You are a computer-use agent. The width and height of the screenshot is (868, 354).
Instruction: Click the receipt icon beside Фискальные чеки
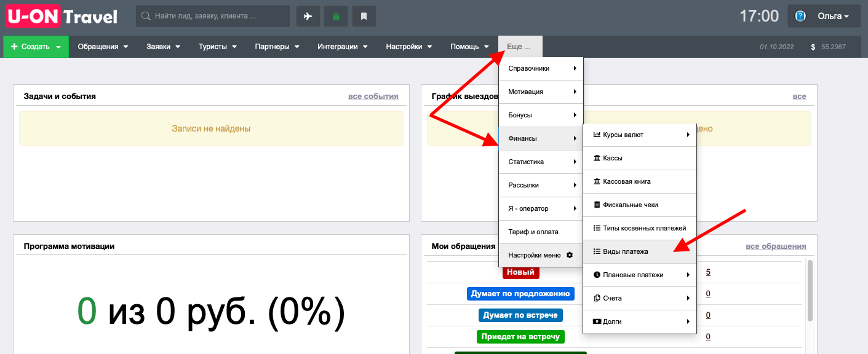[597, 205]
